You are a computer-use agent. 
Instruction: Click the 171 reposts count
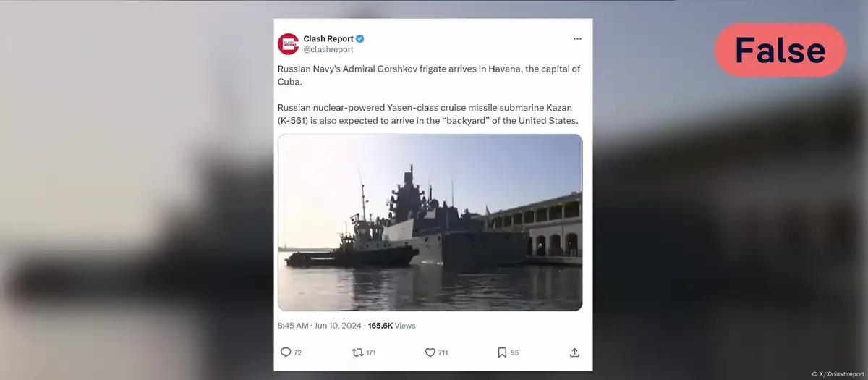(371, 353)
